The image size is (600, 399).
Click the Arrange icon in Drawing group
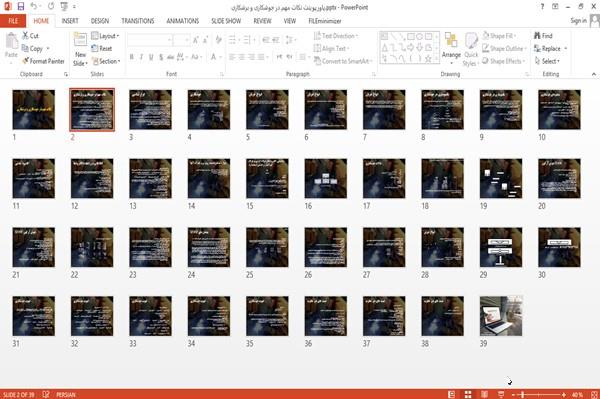(451, 41)
